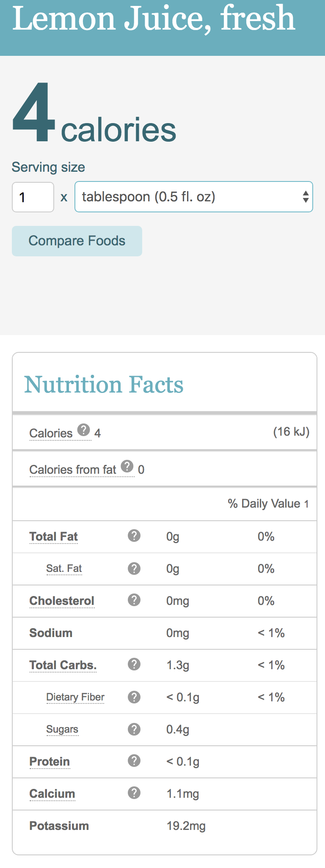325x868 pixels.
Task: Click question mark icon for Dietary Fiber
Action: coord(134,697)
